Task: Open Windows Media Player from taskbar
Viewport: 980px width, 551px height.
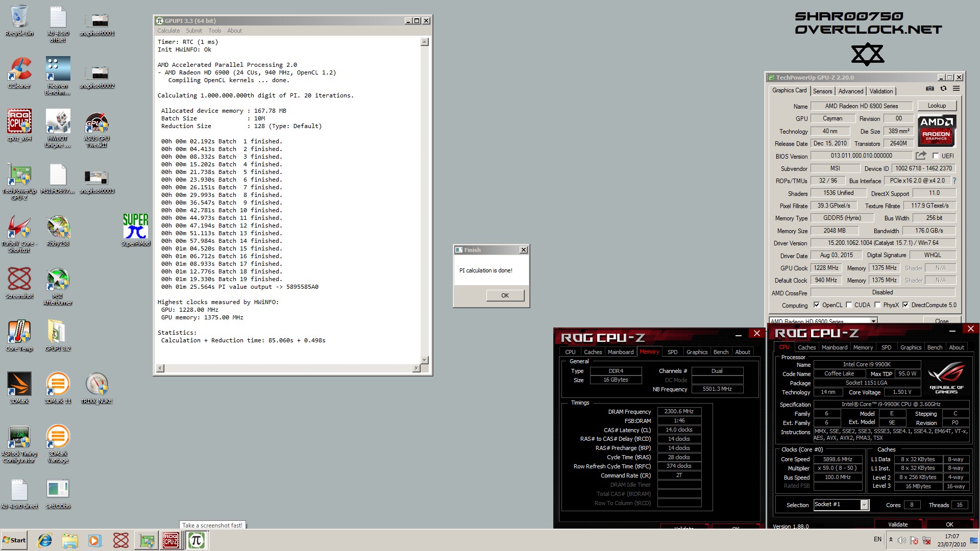Action: (x=95, y=540)
